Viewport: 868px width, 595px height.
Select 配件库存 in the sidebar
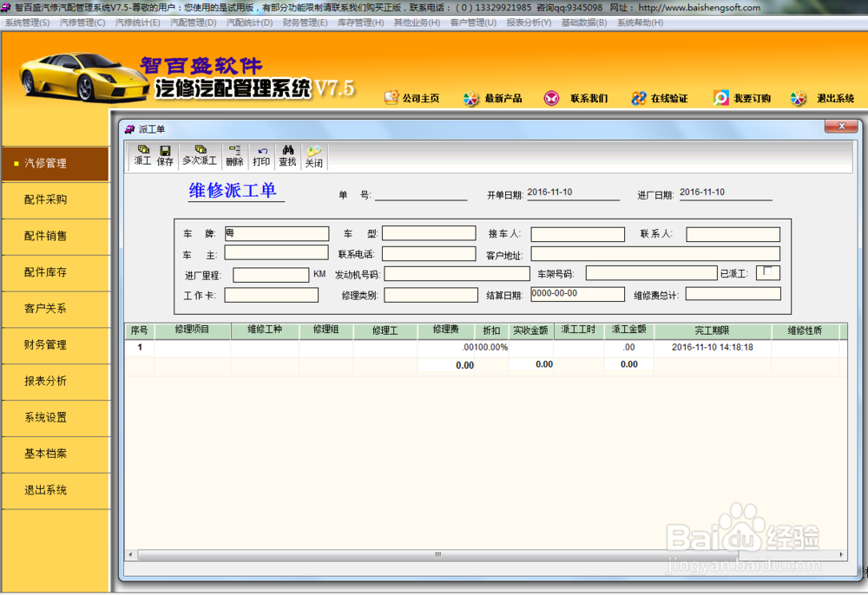click(x=56, y=272)
